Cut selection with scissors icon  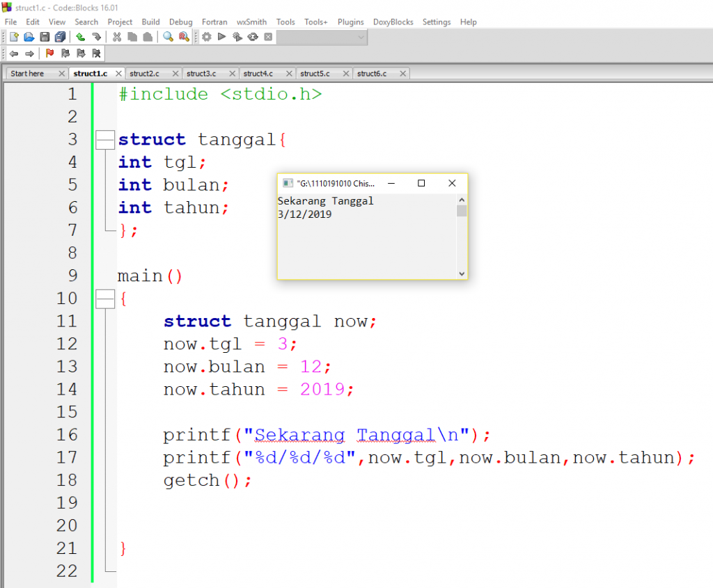click(x=117, y=37)
